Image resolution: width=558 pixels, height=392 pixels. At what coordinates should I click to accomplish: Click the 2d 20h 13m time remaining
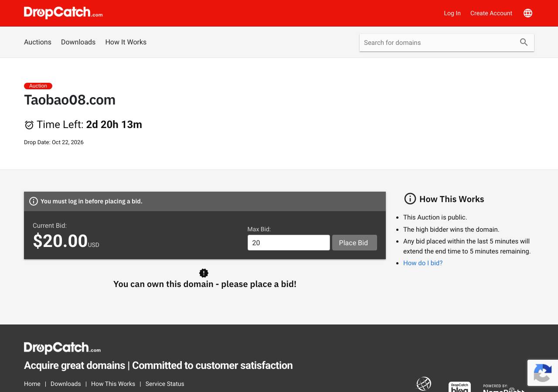(114, 125)
